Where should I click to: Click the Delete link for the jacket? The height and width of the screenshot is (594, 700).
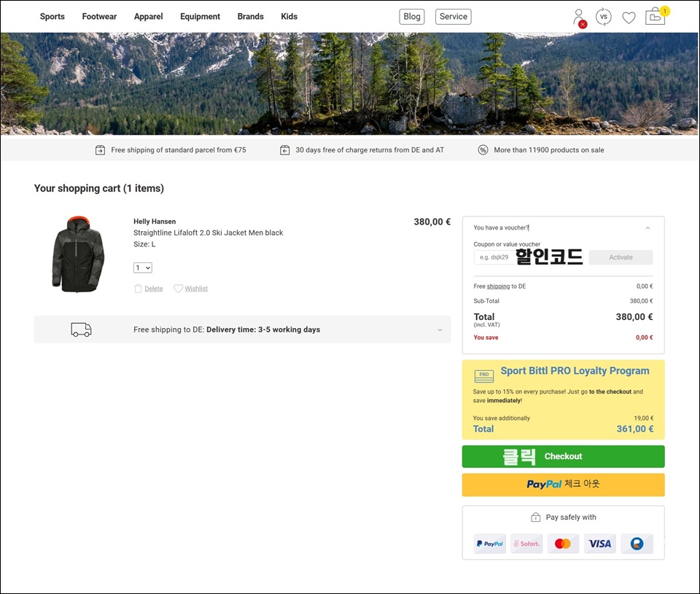pyautogui.click(x=154, y=289)
